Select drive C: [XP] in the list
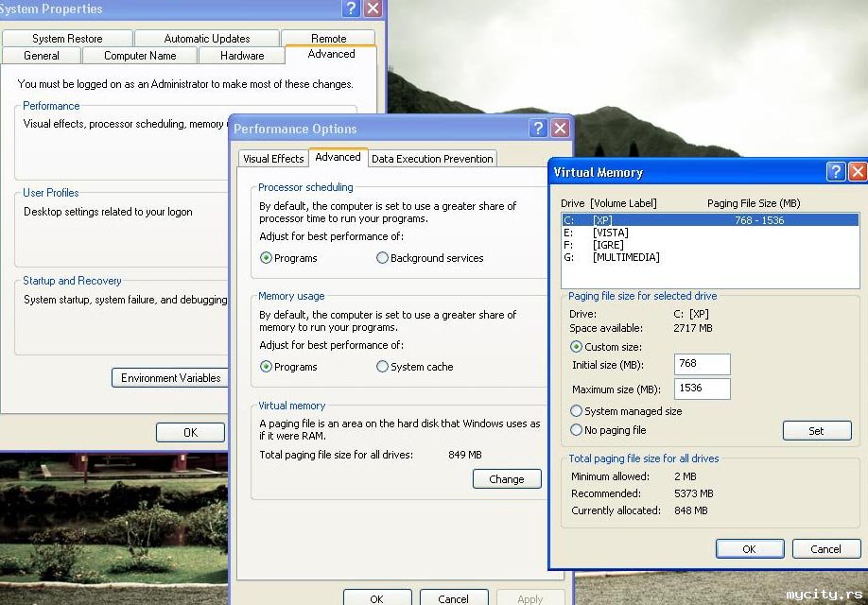868x605 pixels. [710, 220]
